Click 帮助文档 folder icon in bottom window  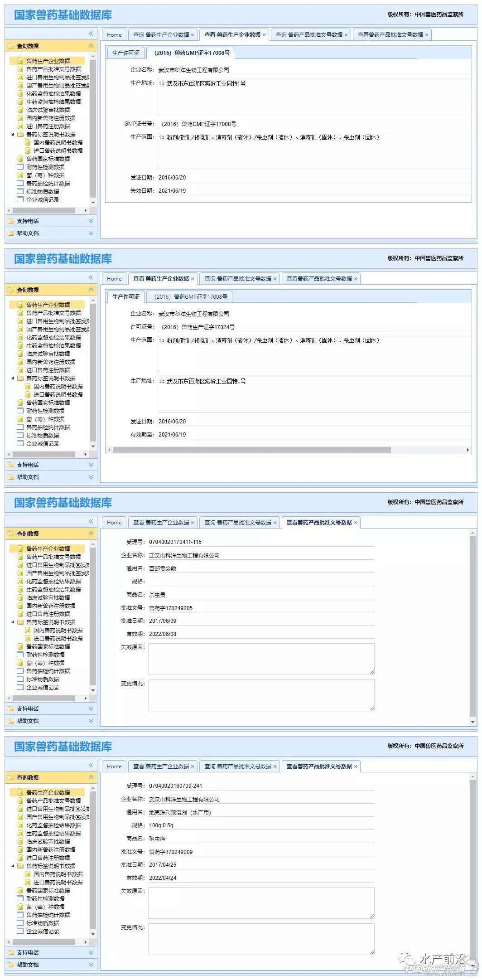[x=11, y=965]
